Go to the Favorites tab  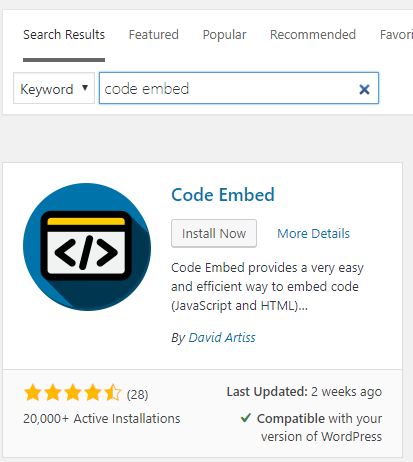click(x=396, y=35)
